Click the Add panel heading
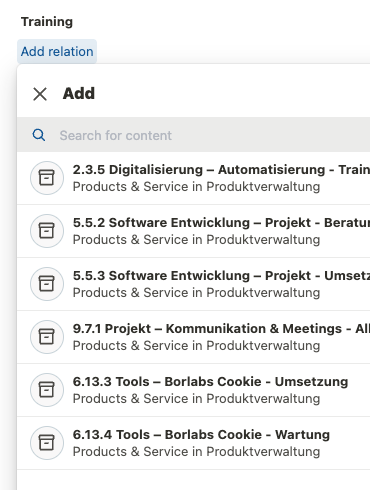 [79, 93]
